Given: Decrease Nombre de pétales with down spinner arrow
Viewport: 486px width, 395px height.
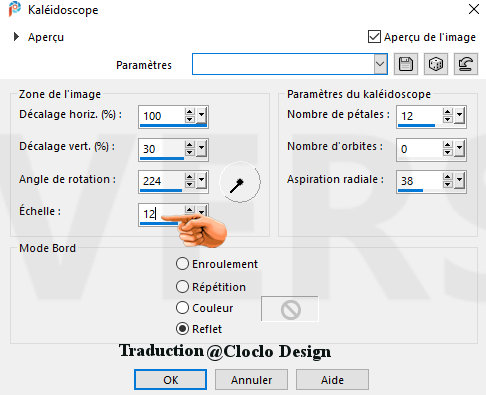Looking at the screenshot, I should [x=448, y=119].
